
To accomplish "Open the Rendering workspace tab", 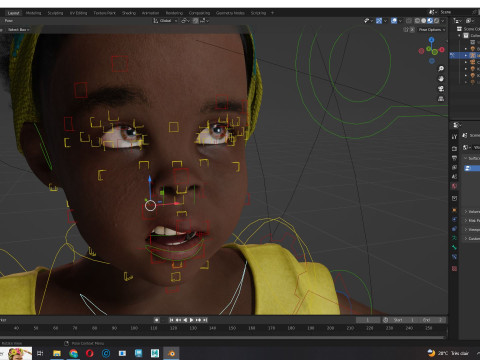I will 174,13.
